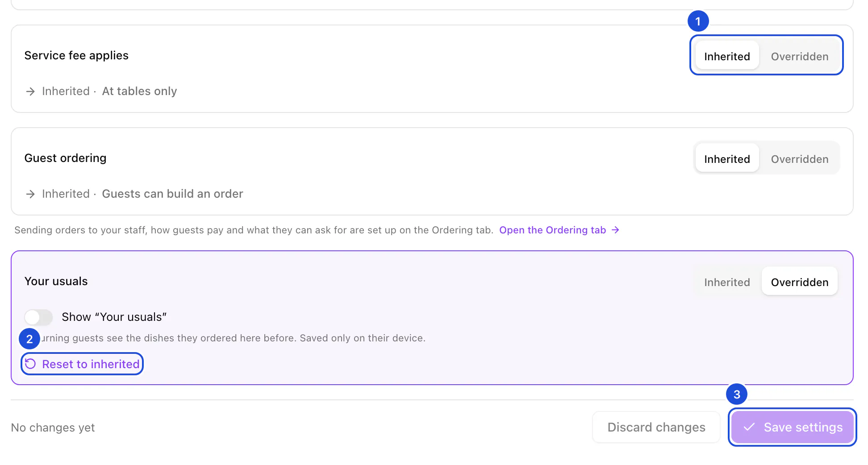Set Your usuals to Inherited
Screen dimensions: 868x465
click(727, 282)
